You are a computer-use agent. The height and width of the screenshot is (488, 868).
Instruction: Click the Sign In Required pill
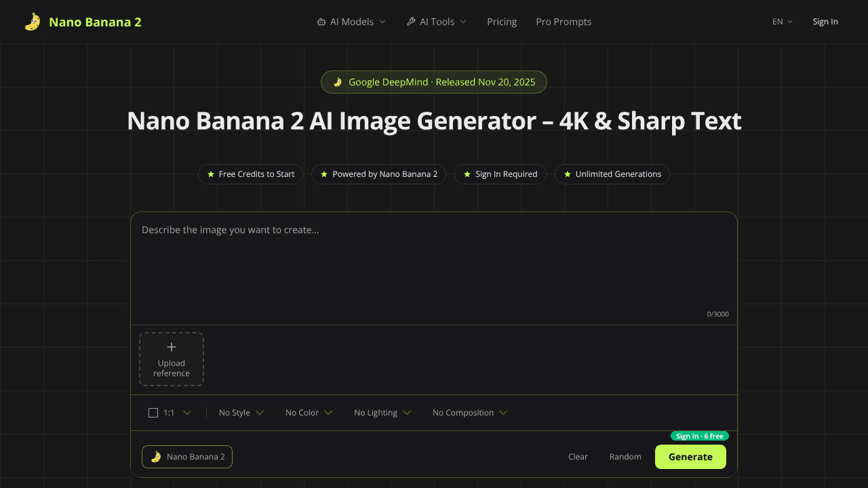500,174
